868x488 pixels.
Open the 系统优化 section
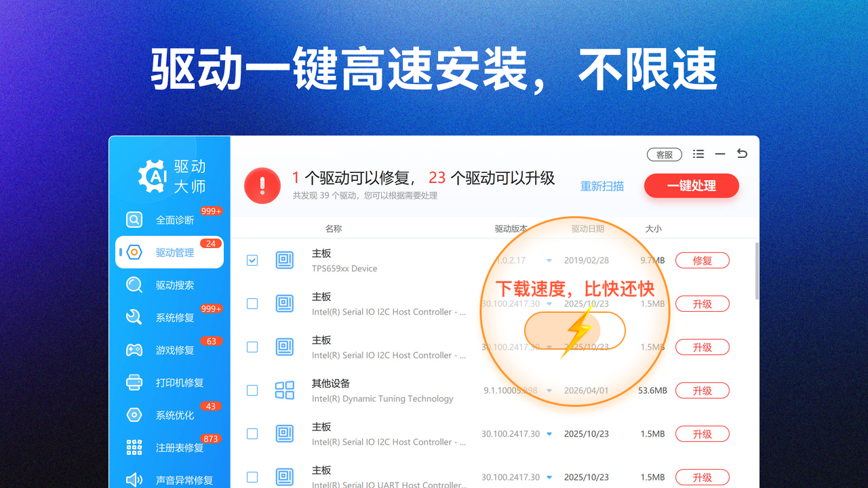point(170,415)
